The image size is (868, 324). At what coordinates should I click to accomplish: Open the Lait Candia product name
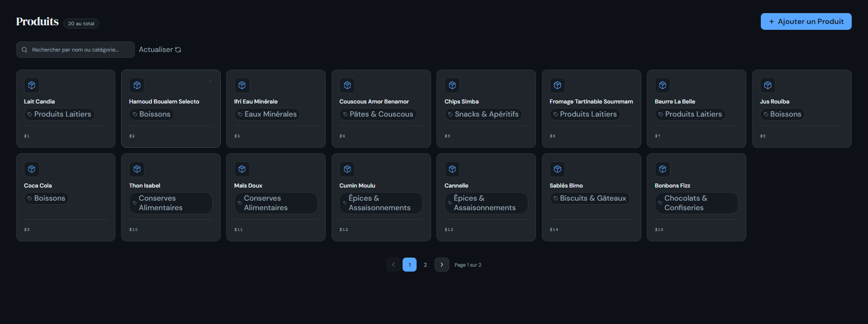pos(39,102)
